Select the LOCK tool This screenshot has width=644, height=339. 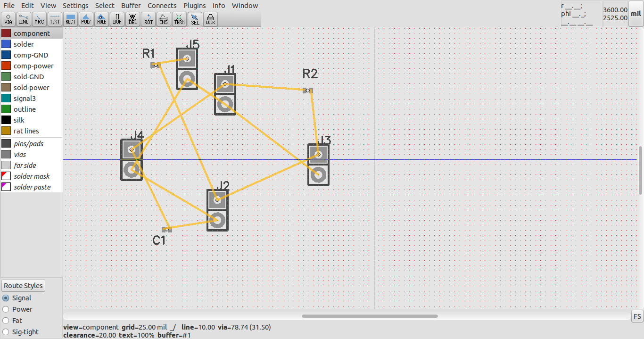(210, 19)
